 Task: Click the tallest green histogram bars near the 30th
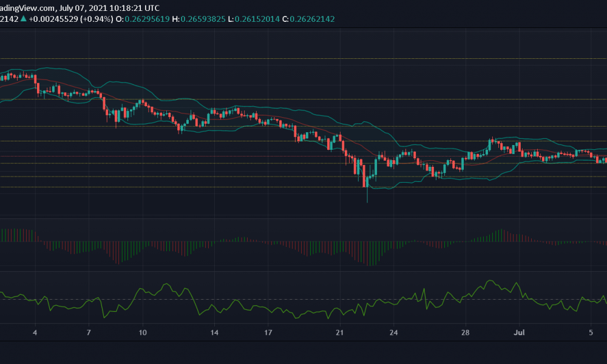501,235
